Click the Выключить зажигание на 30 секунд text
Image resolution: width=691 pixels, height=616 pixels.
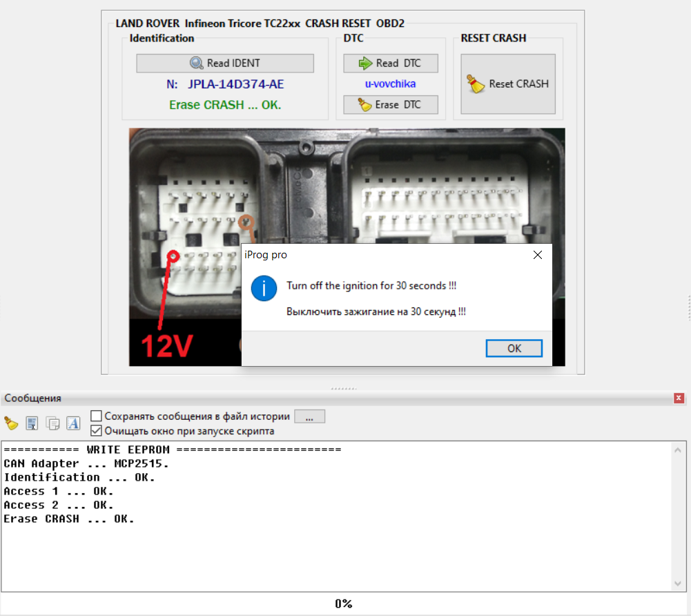point(376,311)
